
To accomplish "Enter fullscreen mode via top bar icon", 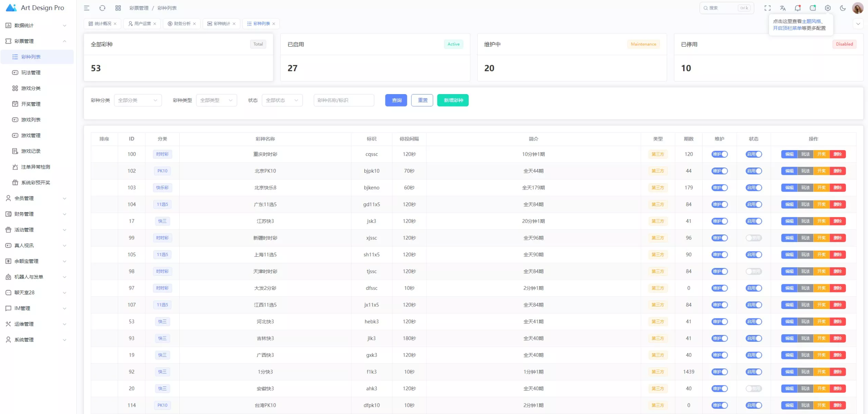I will [x=767, y=8].
